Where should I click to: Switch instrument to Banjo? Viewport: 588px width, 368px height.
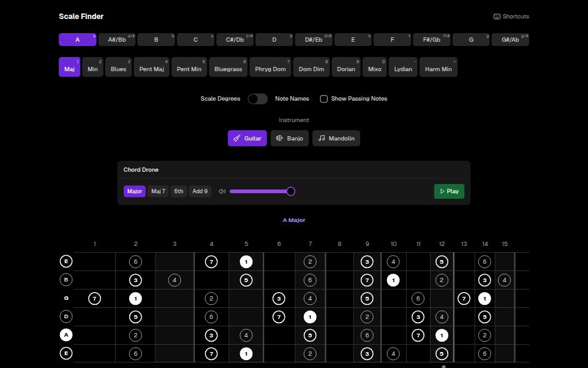pyautogui.click(x=291, y=138)
